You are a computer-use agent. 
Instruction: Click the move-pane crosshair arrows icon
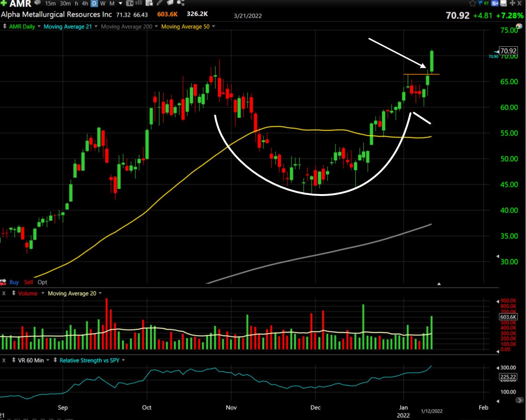tap(512, 3)
